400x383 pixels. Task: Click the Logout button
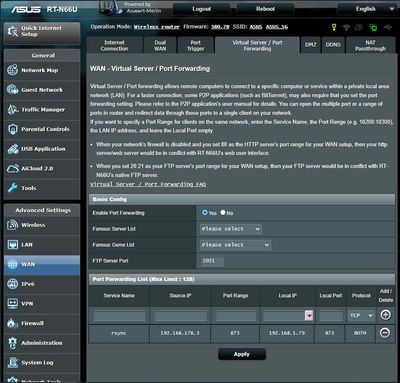[202, 9]
